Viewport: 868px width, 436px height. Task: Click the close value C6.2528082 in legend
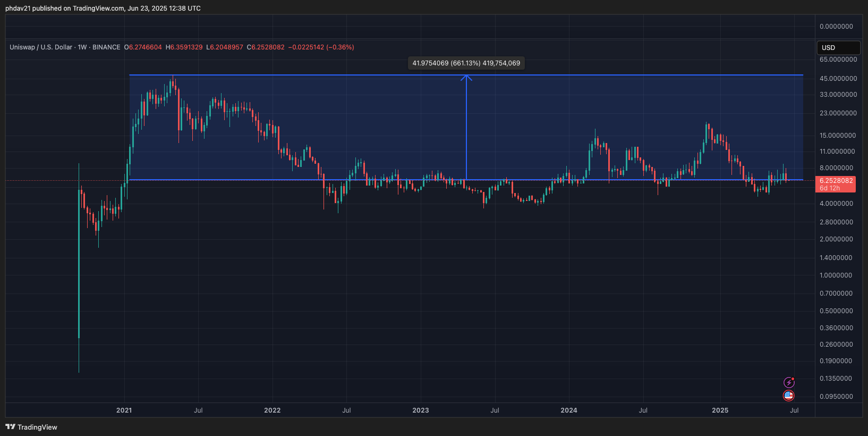(266, 47)
